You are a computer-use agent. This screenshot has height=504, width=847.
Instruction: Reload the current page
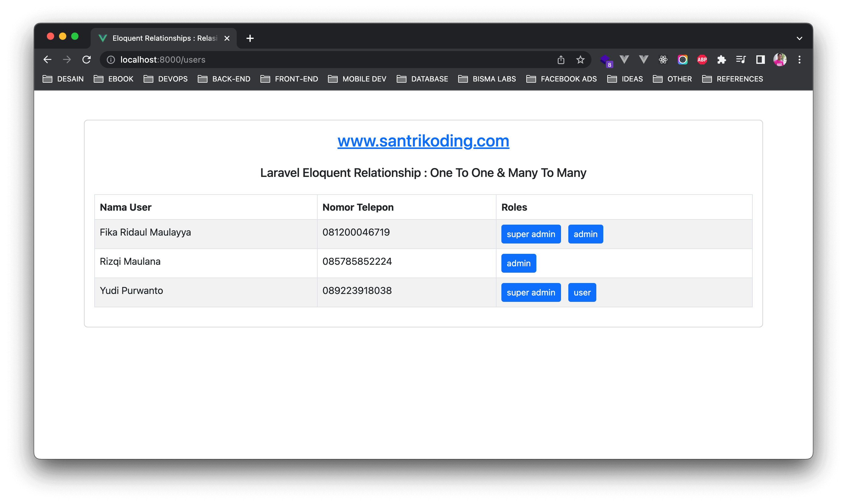tap(87, 60)
